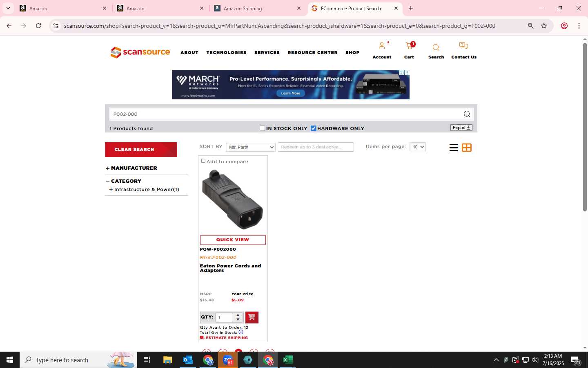Click the power adapter product image
Image resolution: width=588 pixels, height=368 pixels.
pyautogui.click(x=233, y=200)
